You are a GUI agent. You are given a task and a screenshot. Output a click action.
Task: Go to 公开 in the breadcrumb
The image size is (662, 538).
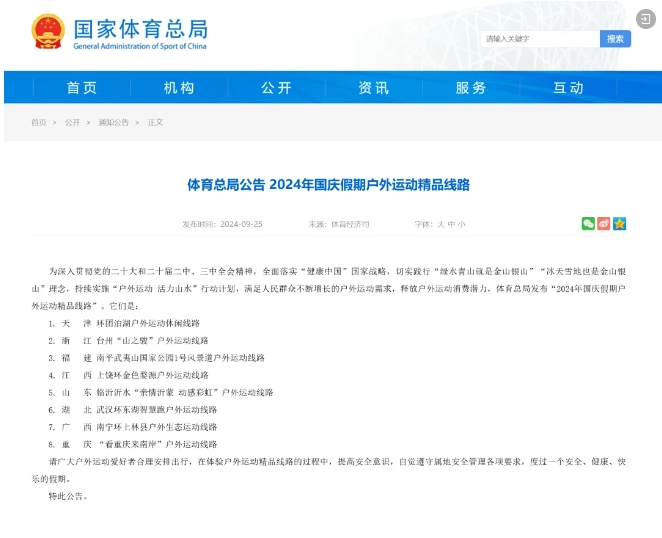pos(72,122)
